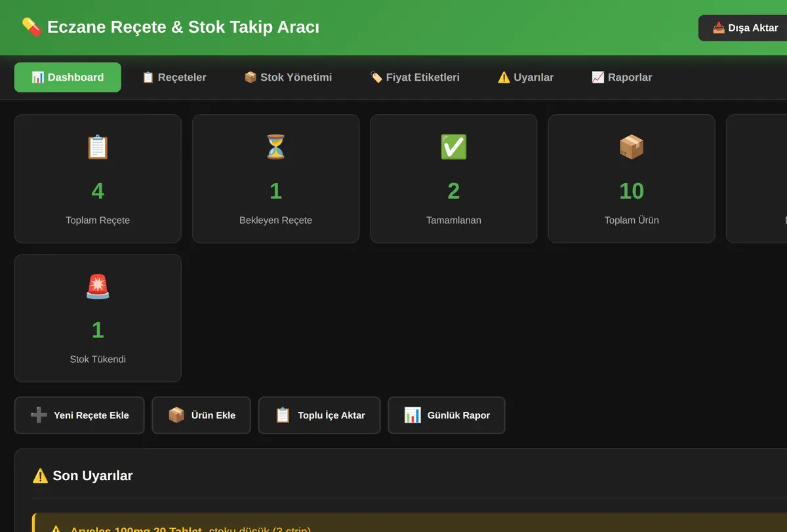Click the Bekleyen Reçete count 1
Viewport: 787px width, 532px height.
pyautogui.click(x=275, y=191)
